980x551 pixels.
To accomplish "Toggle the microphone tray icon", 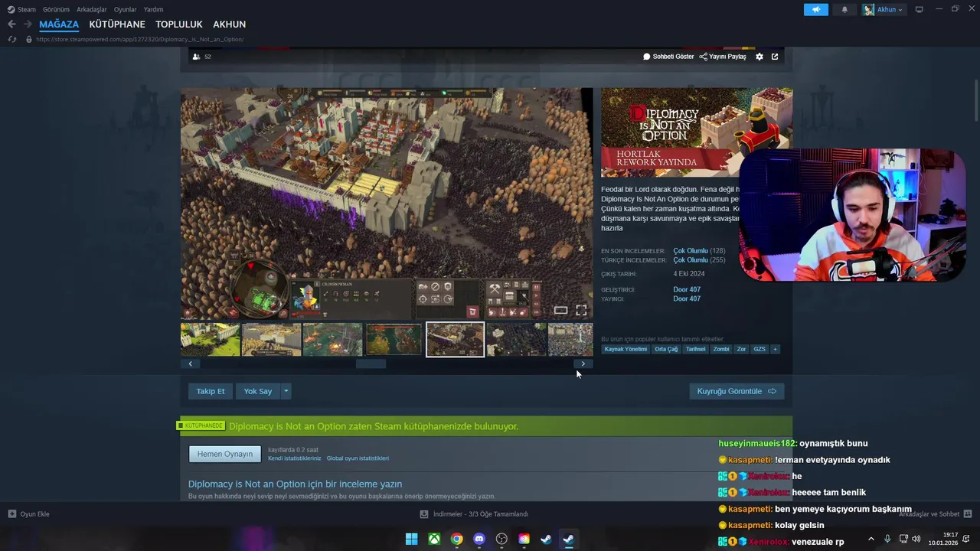I will click(x=887, y=539).
